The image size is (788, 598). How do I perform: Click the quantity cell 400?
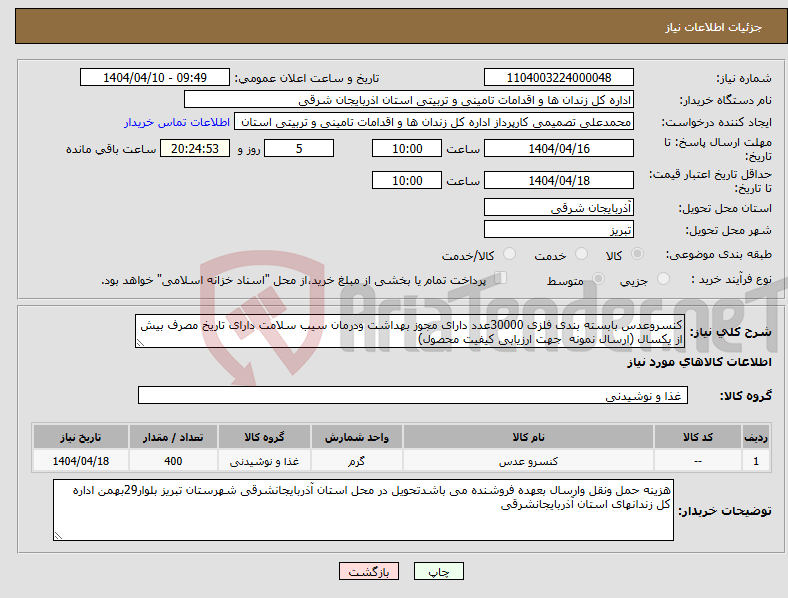(173, 461)
